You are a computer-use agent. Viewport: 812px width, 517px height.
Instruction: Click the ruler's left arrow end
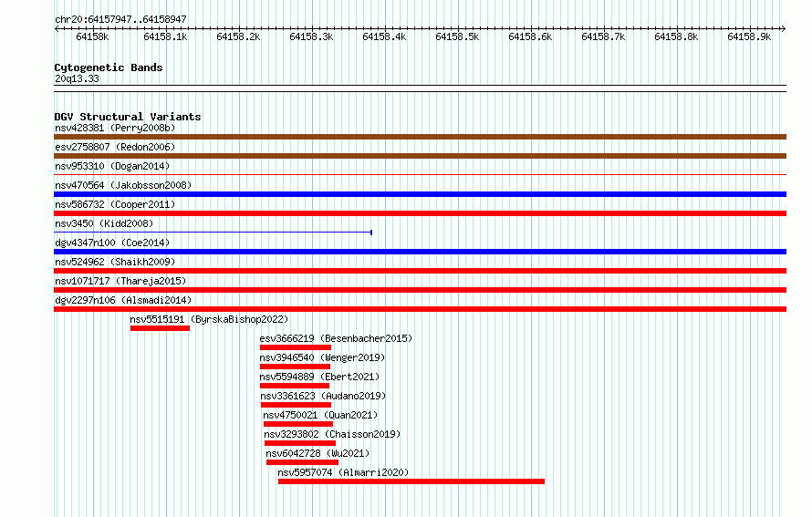point(57,28)
